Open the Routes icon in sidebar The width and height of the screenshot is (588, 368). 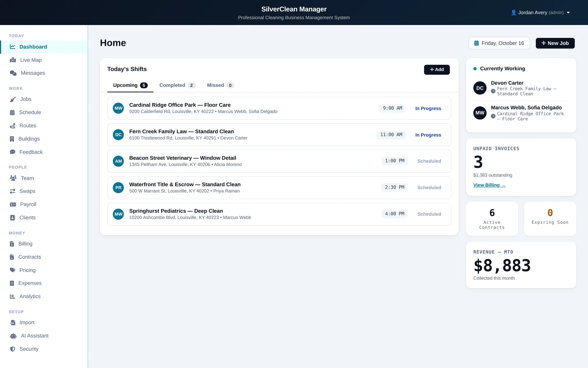click(x=13, y=126)
